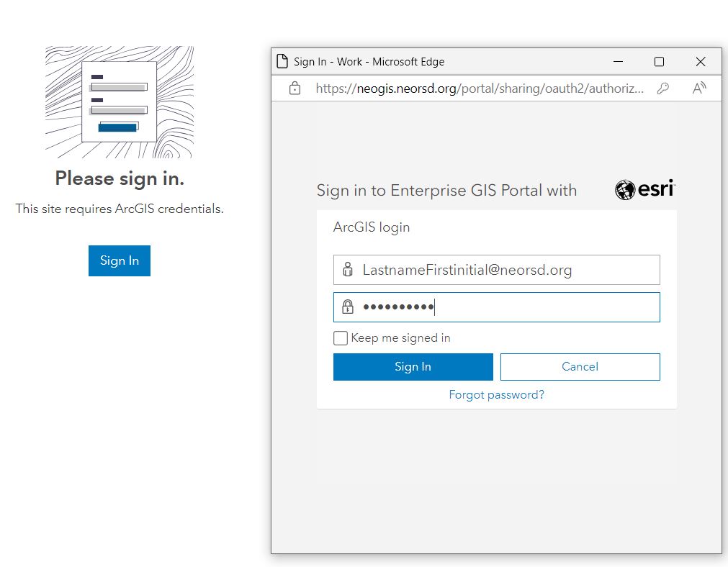Screen dimensions: 728x567
Task: Click the user icon in the username field
Action: 348,270
